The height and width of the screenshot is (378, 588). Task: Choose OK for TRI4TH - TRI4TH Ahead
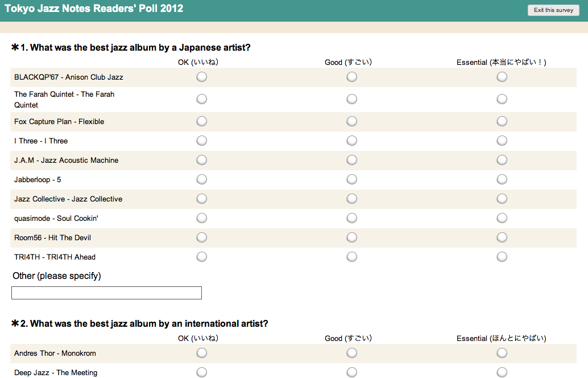point(202,257)
